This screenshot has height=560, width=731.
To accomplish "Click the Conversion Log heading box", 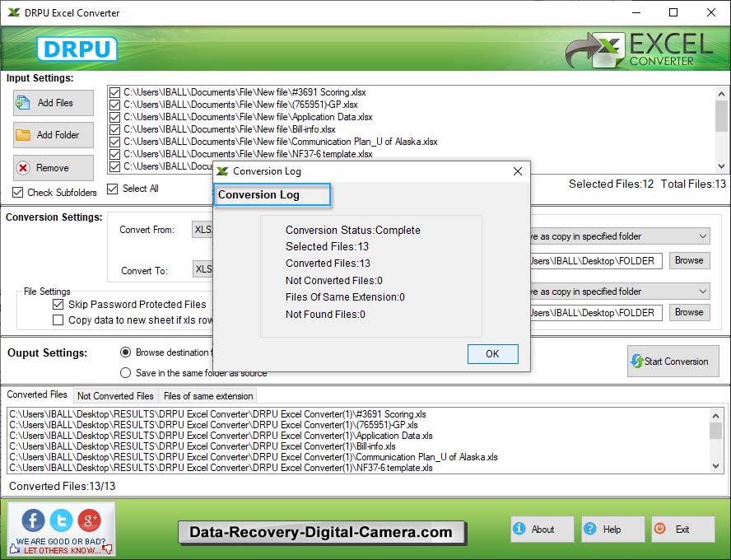I will click(x=272, y=195).
